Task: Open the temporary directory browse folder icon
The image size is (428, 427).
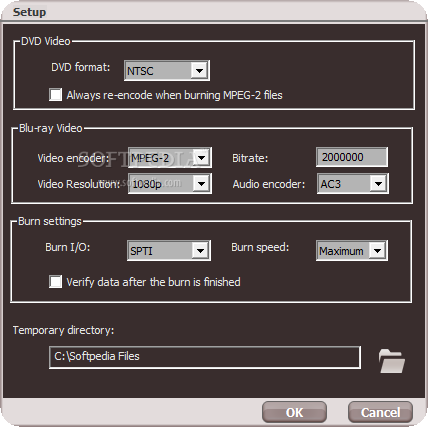Action: [392, 361]
